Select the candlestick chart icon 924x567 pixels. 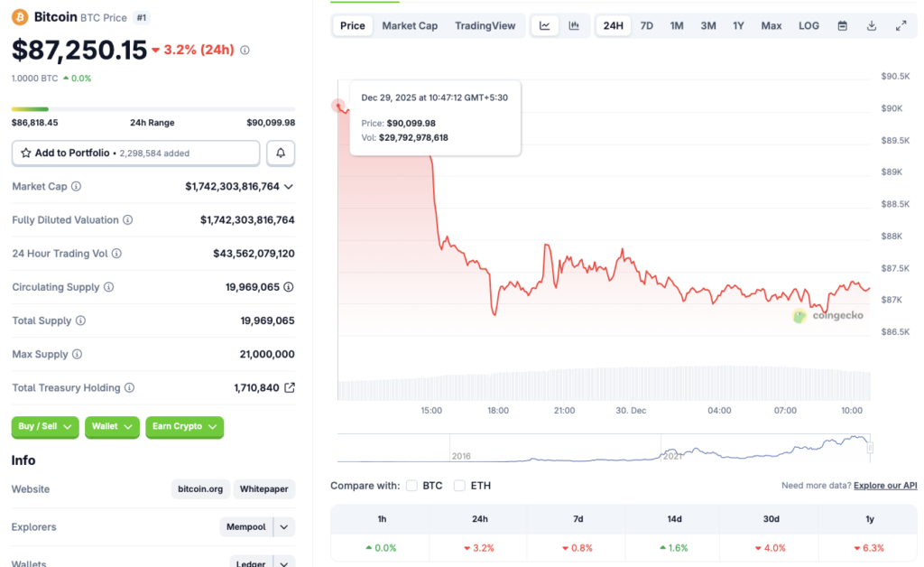(575, 25)
